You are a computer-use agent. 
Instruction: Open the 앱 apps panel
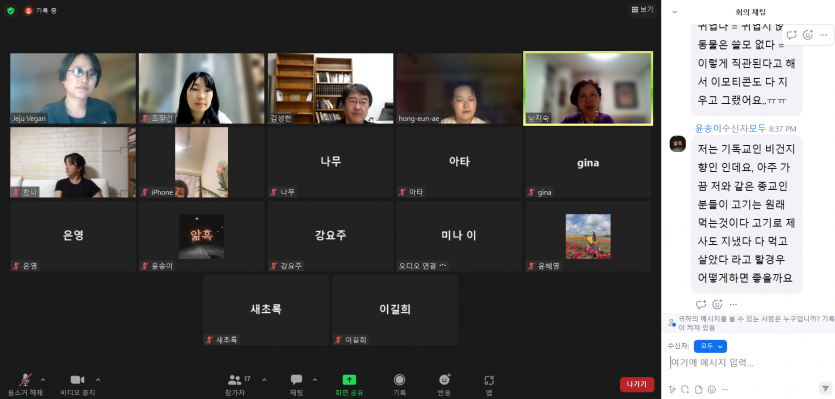(489, 384)
